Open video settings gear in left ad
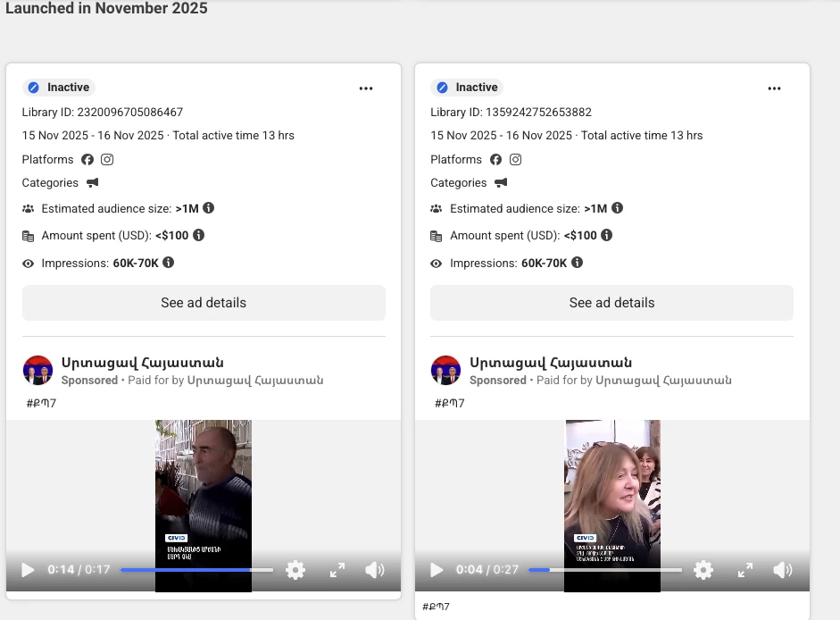Viewport: 840px width, 620px height. click(x=295, y=570)
